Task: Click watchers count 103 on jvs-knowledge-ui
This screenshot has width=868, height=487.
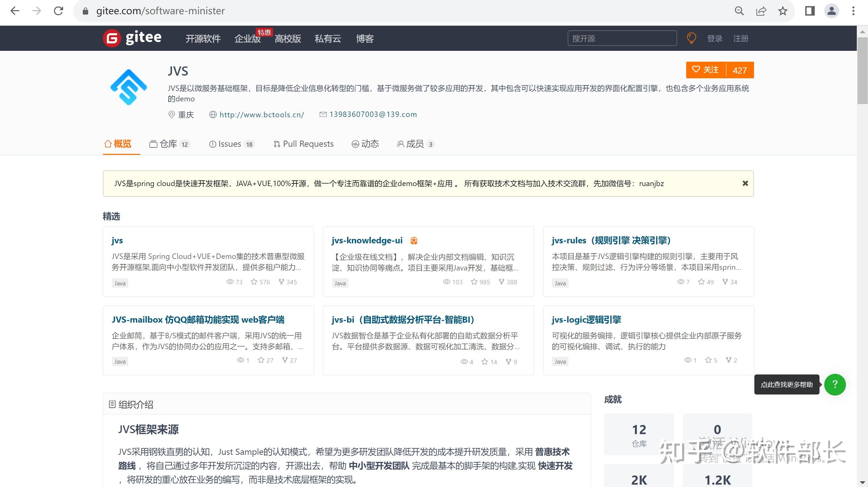Action: 452,282
